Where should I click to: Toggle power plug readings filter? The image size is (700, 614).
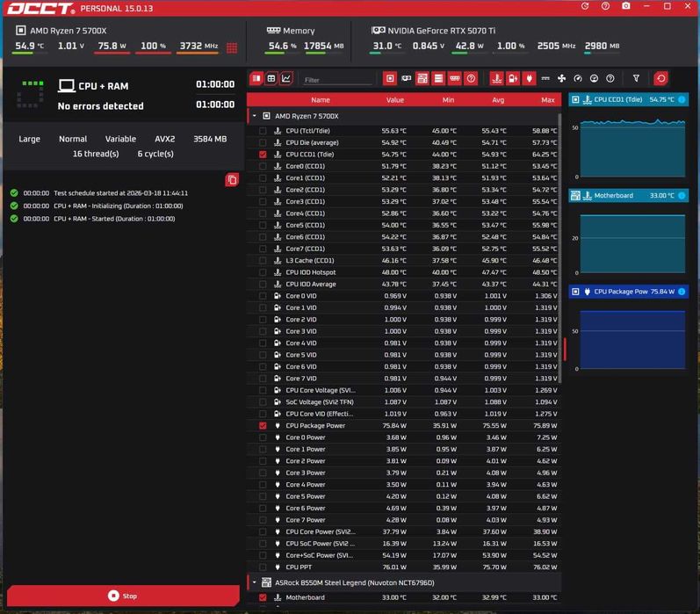click(x=529, y=78)
